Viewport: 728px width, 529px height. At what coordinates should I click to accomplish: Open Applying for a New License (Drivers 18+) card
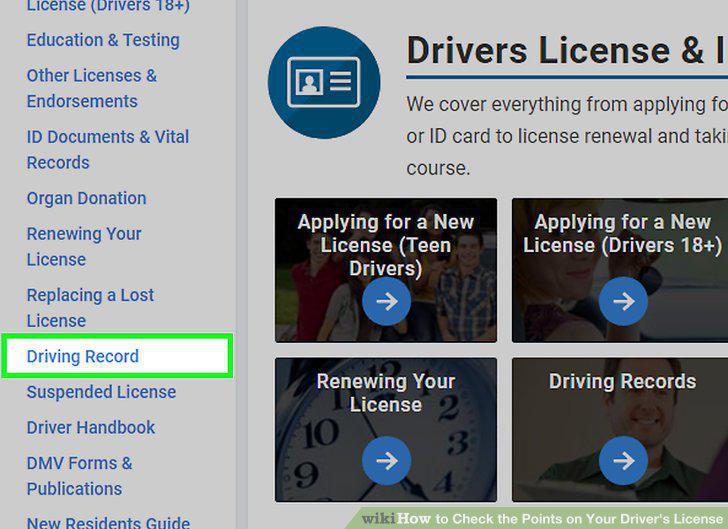pyautogui.click(x=620, y=270)
